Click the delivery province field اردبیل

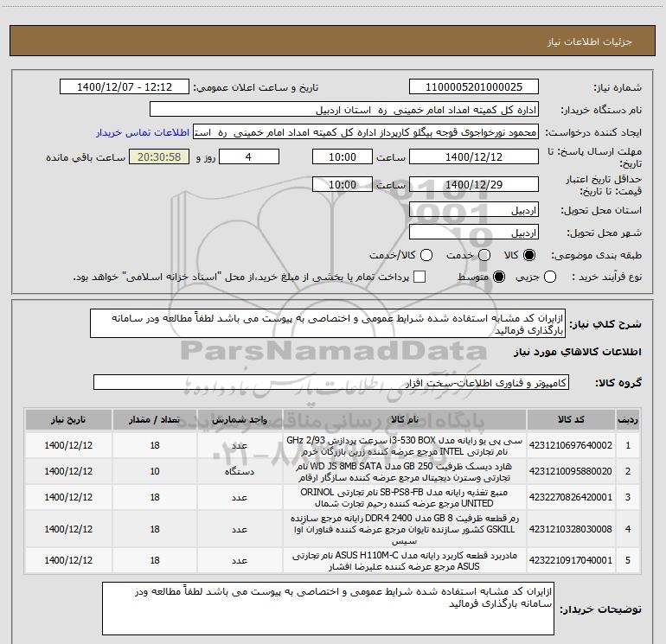pos(474,210)
